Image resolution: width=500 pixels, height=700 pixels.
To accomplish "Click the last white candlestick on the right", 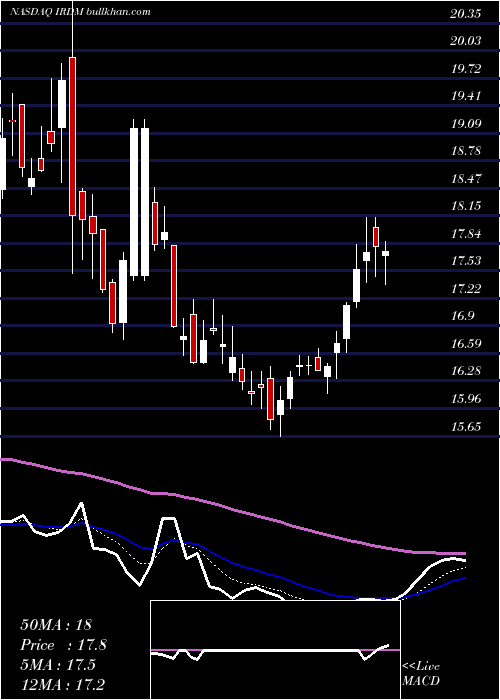I will (x=385, y=254).
